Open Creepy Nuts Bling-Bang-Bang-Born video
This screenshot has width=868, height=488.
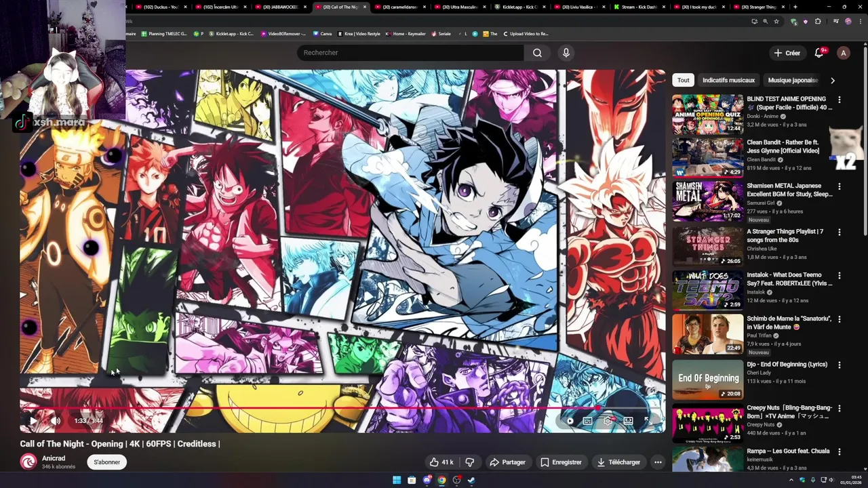[707, 423]
